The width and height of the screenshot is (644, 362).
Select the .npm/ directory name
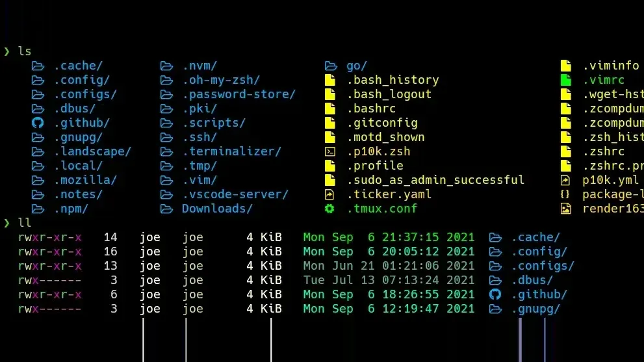click(71, 209)
